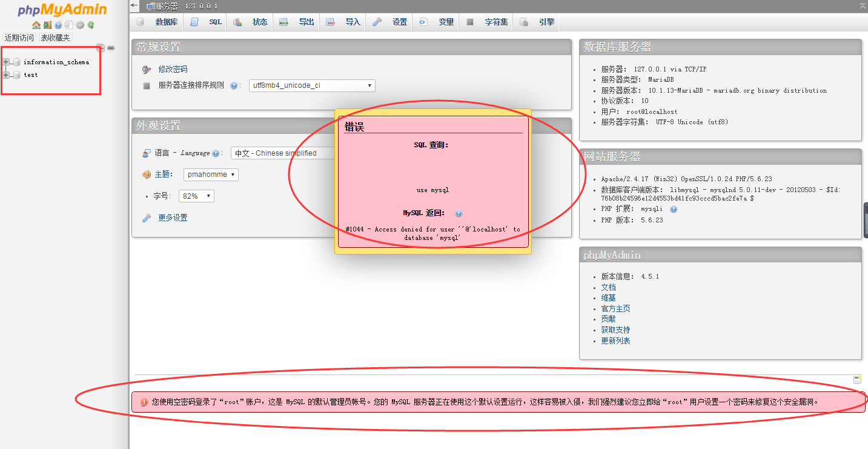Click the log out door icon
This screenshot has width=868, height=449.
47,25
